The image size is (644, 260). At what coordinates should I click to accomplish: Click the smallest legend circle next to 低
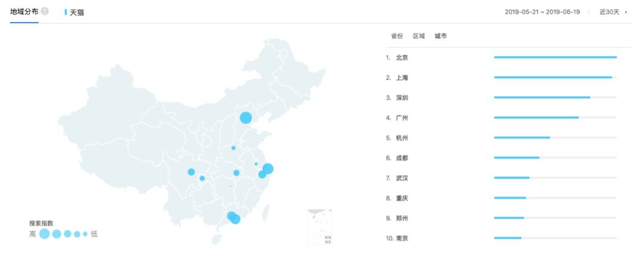click(x=85, y=234)
